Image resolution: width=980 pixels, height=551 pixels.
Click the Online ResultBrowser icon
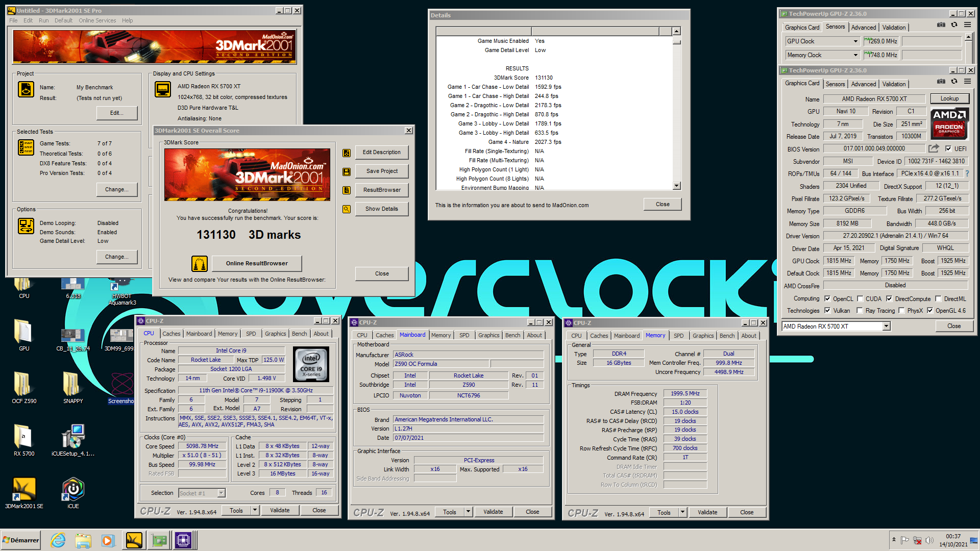point(200,263)
